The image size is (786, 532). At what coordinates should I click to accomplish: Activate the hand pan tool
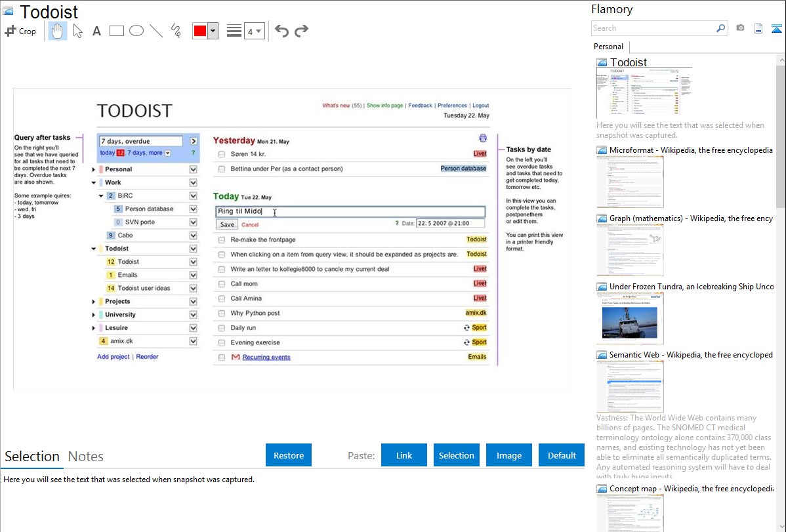(58, 31)
